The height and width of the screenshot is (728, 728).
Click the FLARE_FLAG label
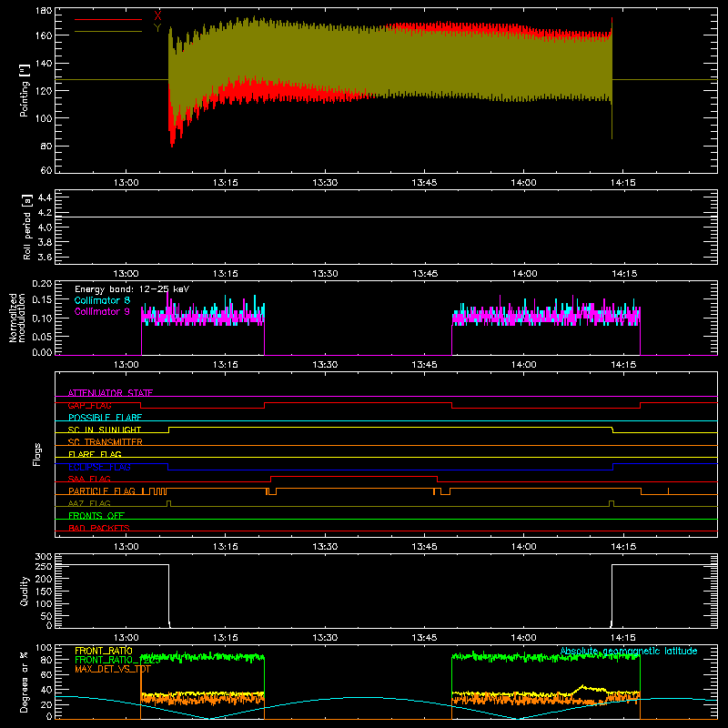tap(95, 454)
